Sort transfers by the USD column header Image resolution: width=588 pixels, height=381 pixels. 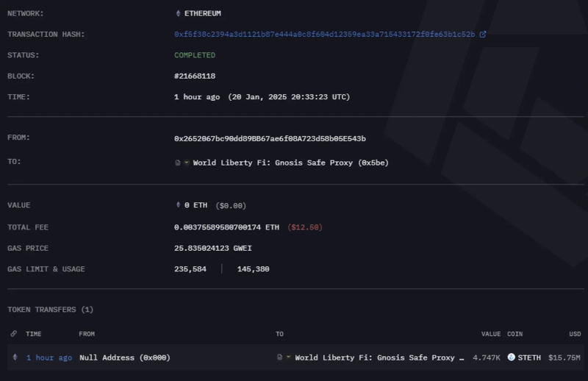(574, 334)
